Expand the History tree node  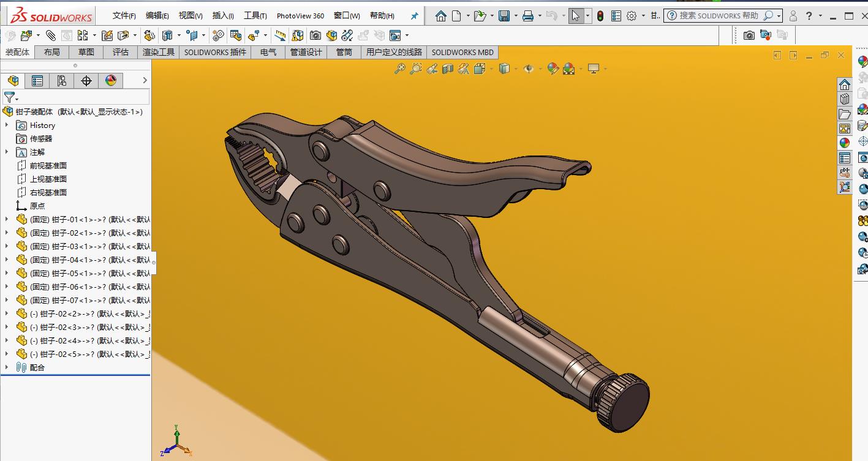[x=7, y=125]
